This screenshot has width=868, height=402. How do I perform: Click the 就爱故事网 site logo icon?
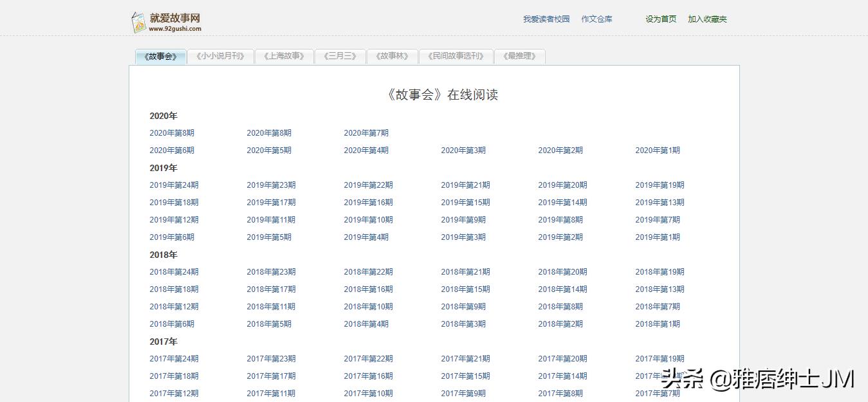[x=138, y=22]
